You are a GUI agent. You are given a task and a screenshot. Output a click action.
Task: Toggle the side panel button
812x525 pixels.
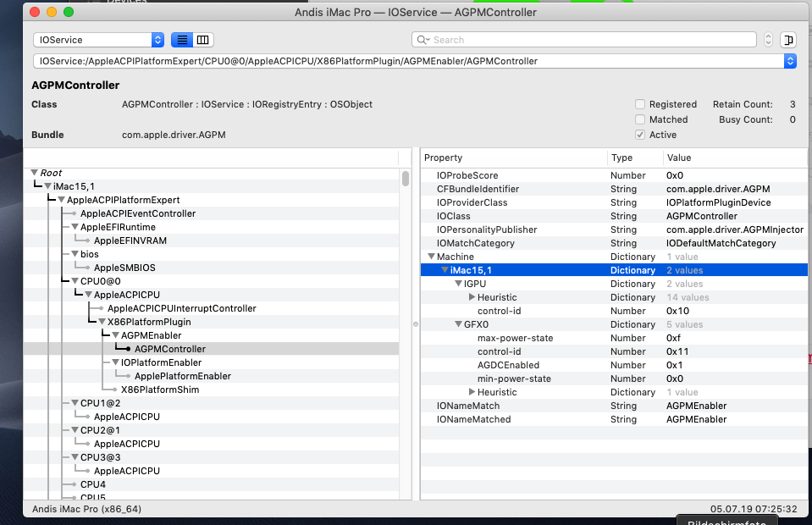[x=788, y=40]
